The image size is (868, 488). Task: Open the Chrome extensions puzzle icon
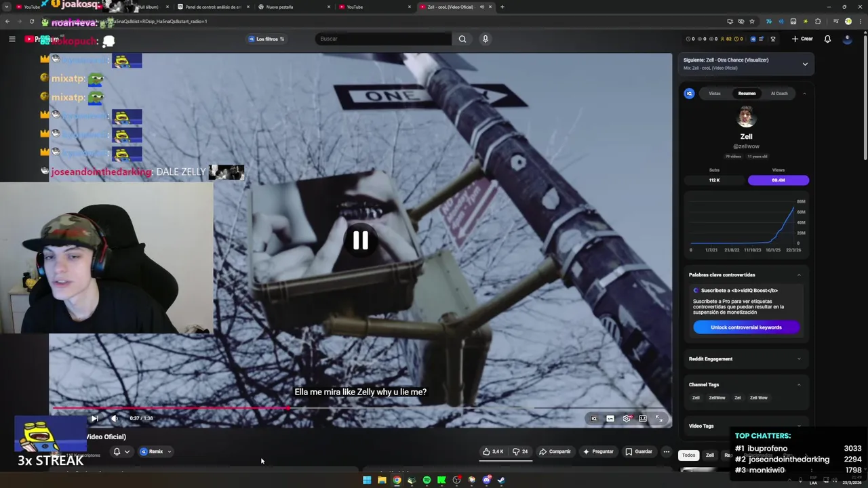pyautogui.click(x=818, y=21)
